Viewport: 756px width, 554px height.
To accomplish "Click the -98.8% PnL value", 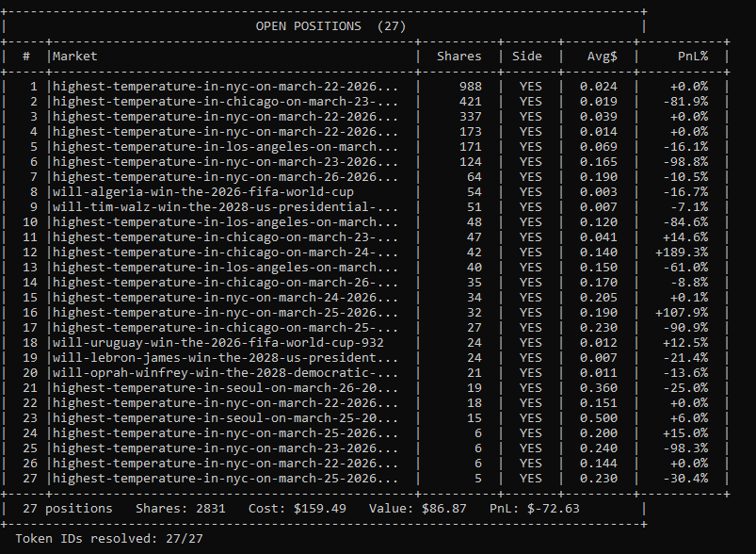I will click(685, 162).
